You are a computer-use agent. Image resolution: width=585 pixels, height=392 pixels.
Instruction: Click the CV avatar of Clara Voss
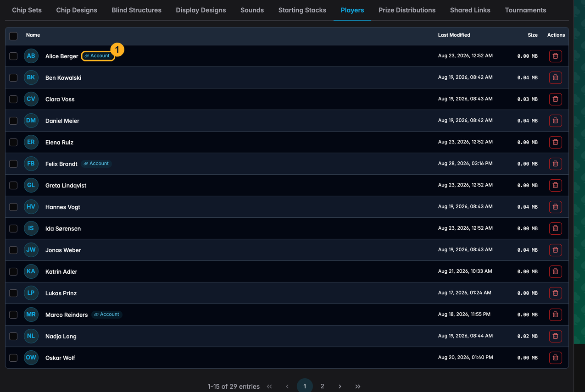(31, 99)
